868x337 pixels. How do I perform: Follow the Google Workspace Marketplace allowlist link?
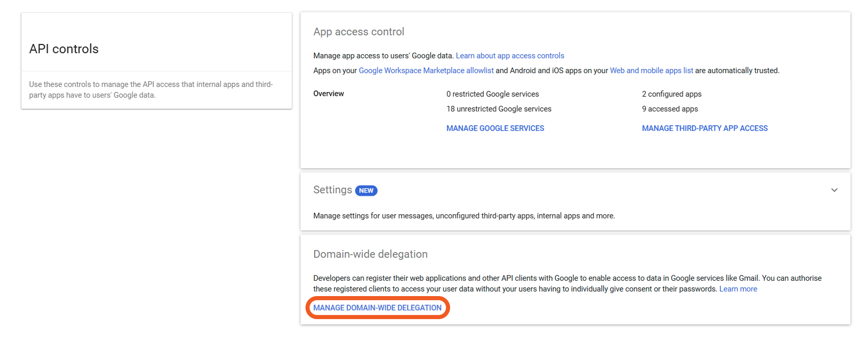[x=426, y=71]
